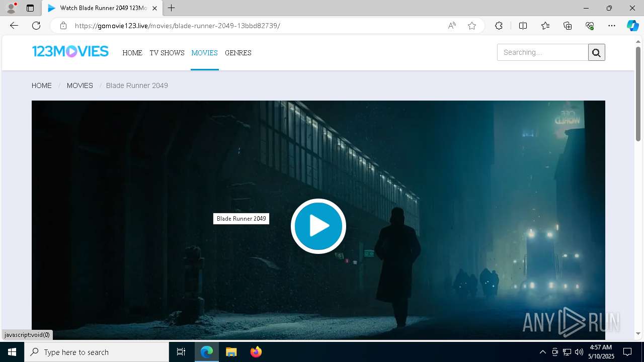This screenshot has width=644, height=362.
Task: Click the browser address bar URL
Action: click(x=177, y=26)
